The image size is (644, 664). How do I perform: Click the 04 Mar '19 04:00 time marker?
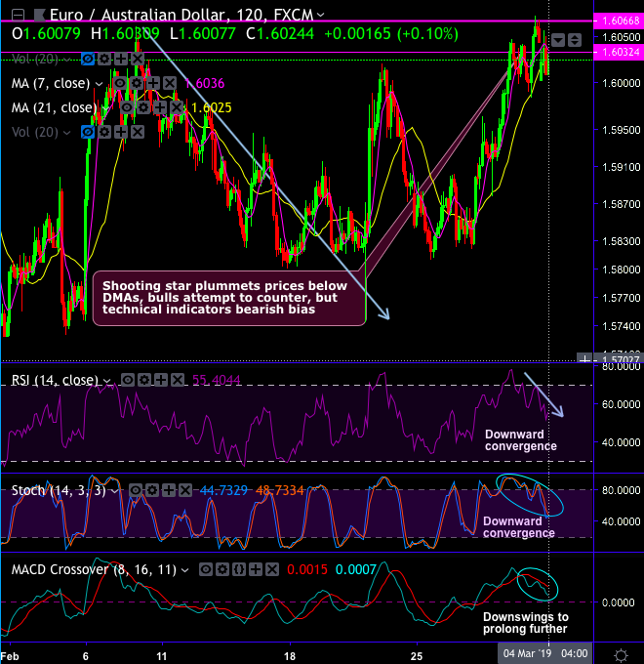(545, 653)
